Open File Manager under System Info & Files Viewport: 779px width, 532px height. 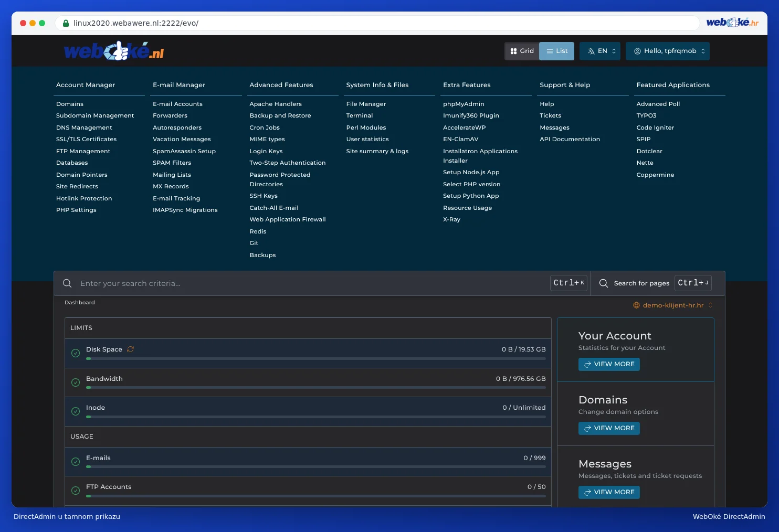(x=366, y=104)
